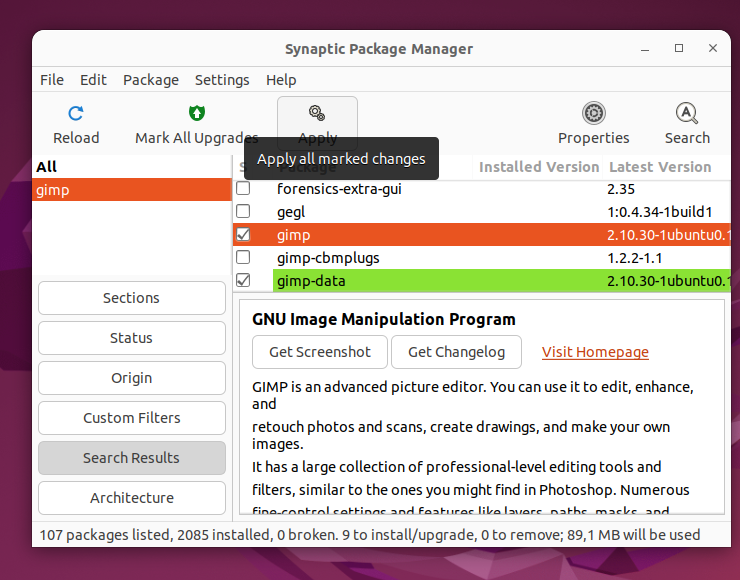
Task: Open the Visit Homepage link
Action: 595,352
